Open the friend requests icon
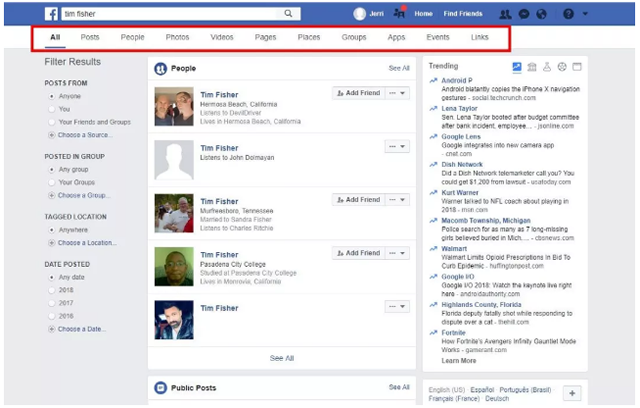The image size is (640, 408). (x=506, y=14)
